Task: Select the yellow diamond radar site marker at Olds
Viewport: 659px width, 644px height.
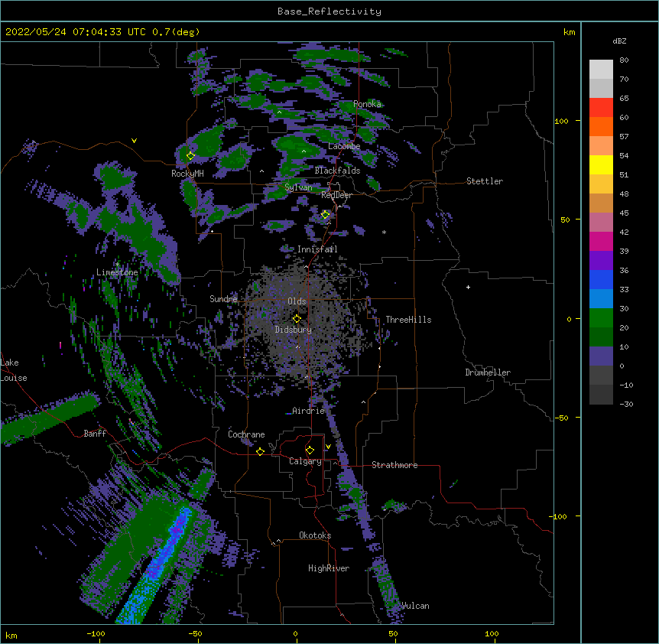Action: point(297,319)
